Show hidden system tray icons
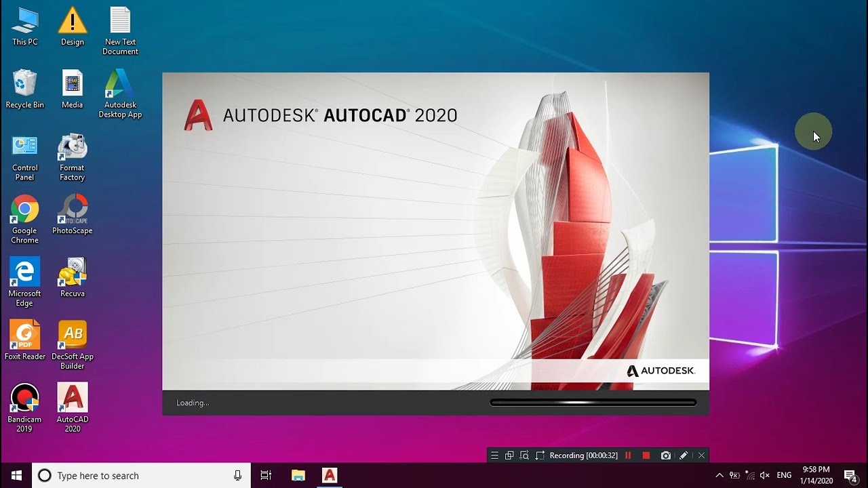Image resolution: width=868 pixels, height=488 pixels. 719,475
